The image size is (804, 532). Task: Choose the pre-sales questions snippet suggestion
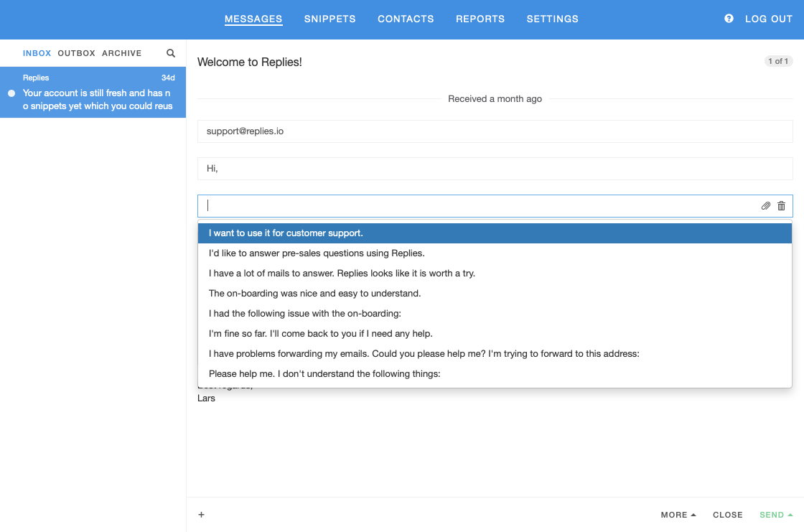[317, 253]
